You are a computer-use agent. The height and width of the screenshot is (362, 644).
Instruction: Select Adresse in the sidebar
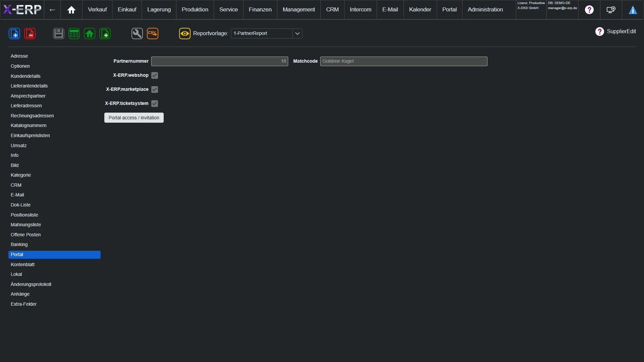(x=54, y=56)
